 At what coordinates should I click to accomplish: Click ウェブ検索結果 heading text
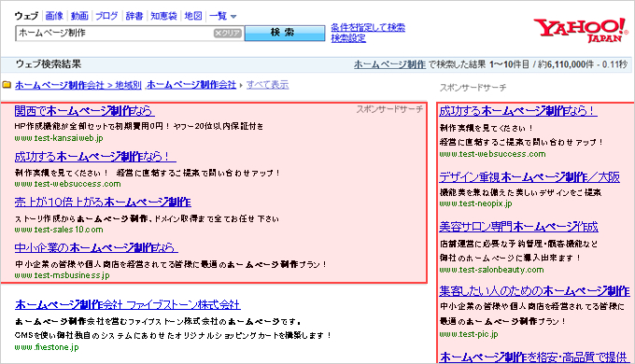click(49, 64)
